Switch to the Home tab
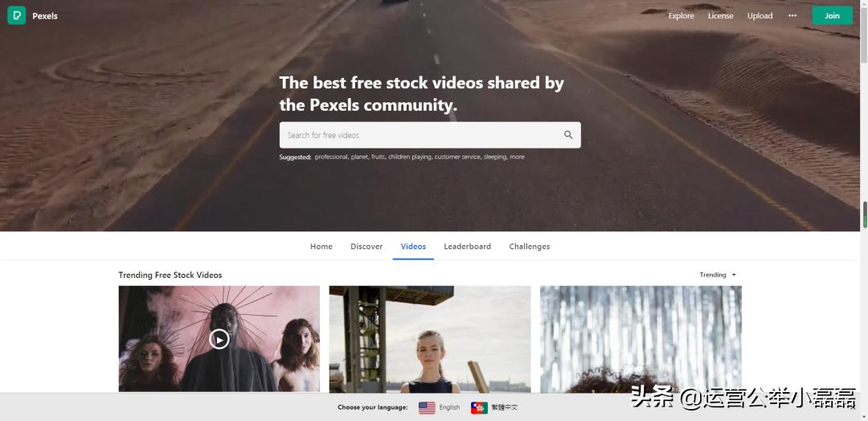This screenshot has width=868, height=421. (321, 247)
